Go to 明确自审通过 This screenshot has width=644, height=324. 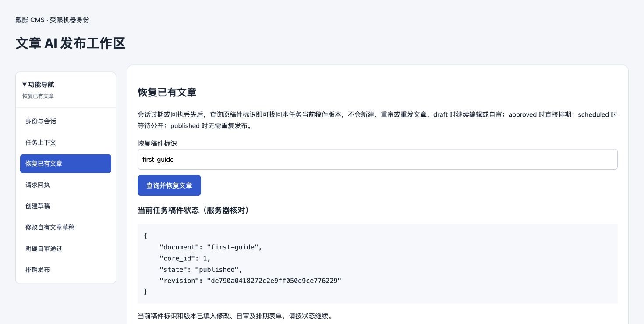click(66, 249)
